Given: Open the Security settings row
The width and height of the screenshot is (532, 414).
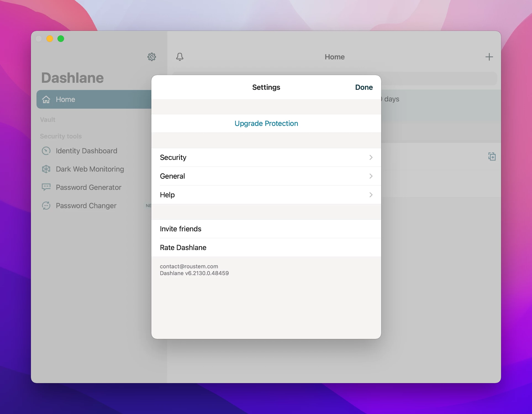Looking at the screenshot, I should pos(266,157).
